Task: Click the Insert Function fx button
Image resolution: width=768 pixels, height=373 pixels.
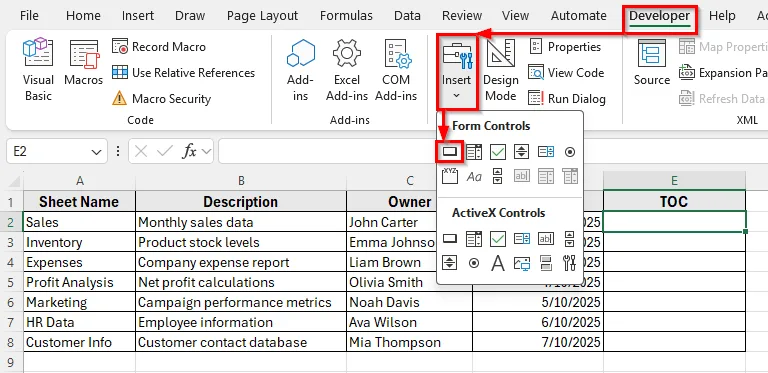Action: (x=189, y=152)
